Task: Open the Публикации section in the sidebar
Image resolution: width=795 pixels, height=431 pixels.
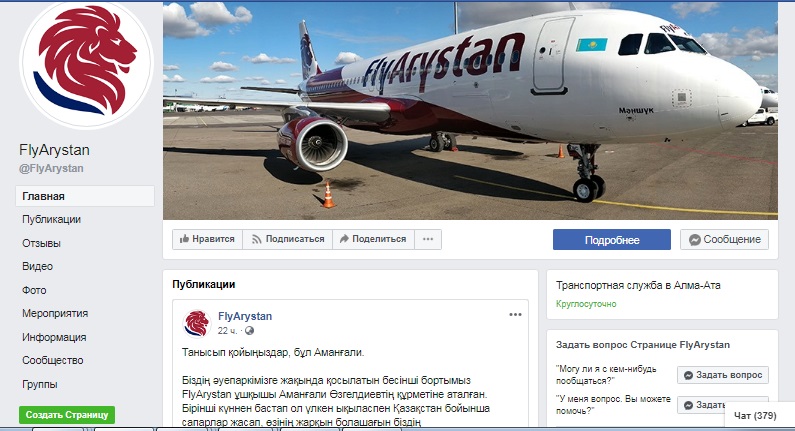Action: point(51,220)
